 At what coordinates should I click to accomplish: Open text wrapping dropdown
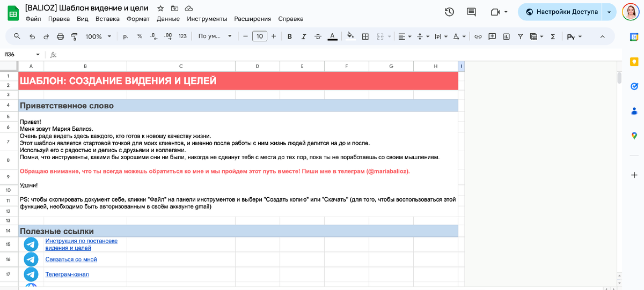pos(441,36)
